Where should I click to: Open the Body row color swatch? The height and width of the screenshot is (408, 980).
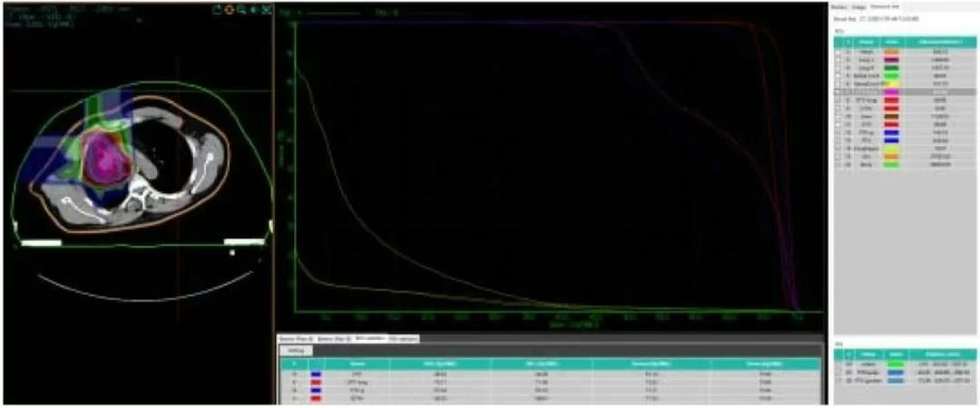click(892, 164)
